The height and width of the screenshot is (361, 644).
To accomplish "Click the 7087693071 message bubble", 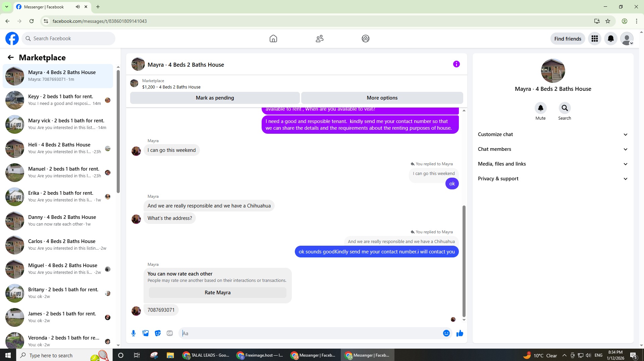I will 161,310.
